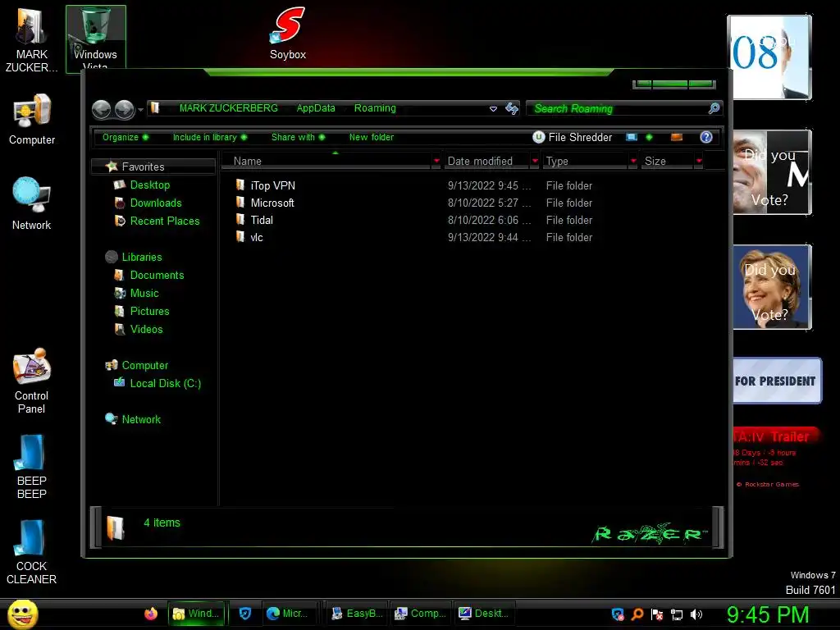Show the preview pane via orange icon
The height and width of the screenshot is (630, 840).
tap(677, 137)
